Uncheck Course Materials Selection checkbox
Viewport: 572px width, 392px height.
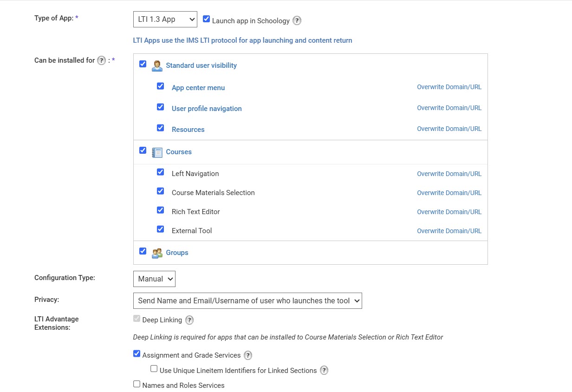pyautogui.click(x=160, y=191)
